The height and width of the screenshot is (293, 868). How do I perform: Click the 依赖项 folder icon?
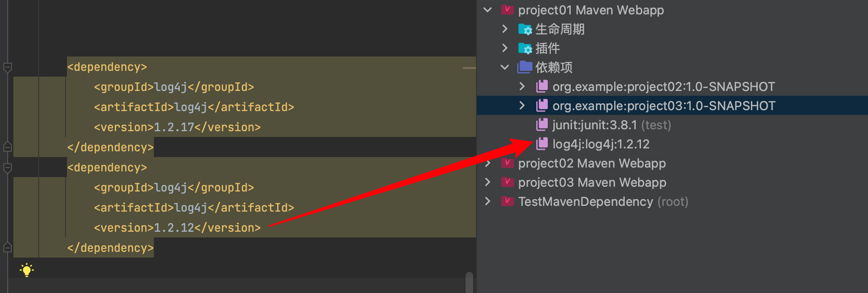524,68
